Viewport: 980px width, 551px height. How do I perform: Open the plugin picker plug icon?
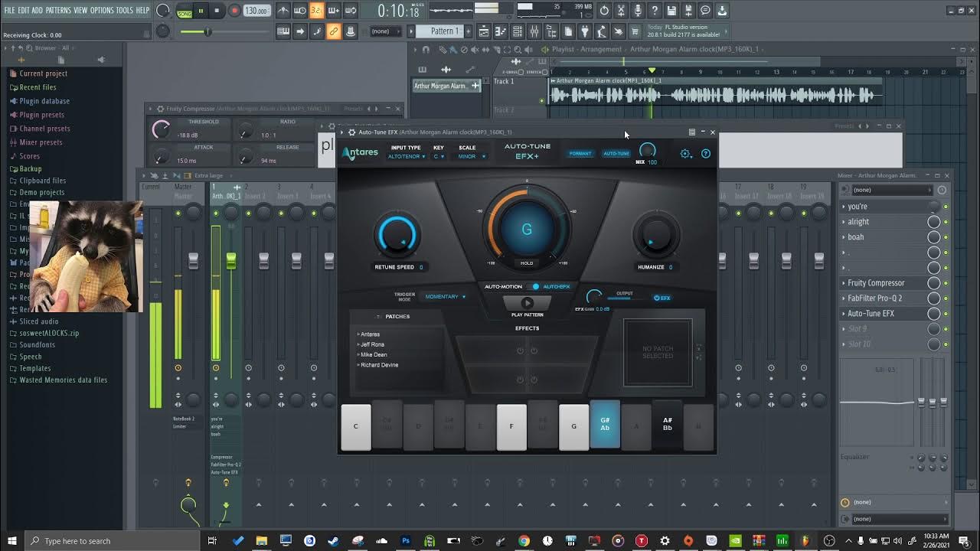585,31
